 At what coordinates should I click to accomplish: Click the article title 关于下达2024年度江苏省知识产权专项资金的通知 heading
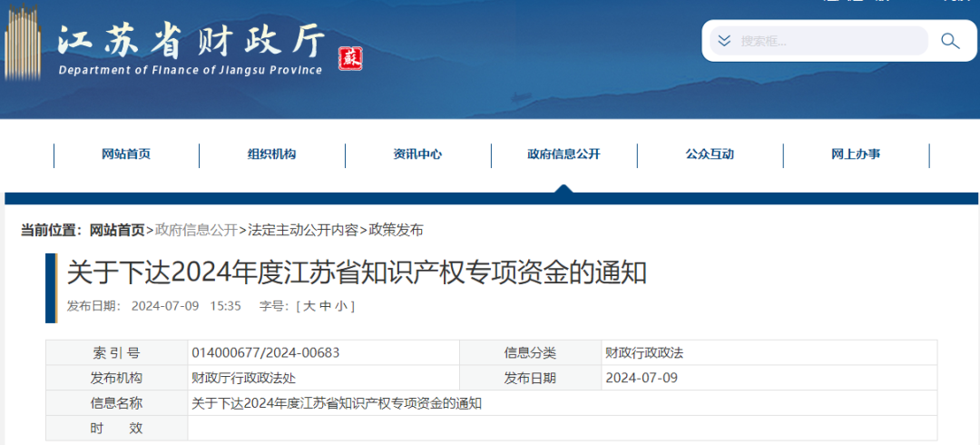coord(357,273)
